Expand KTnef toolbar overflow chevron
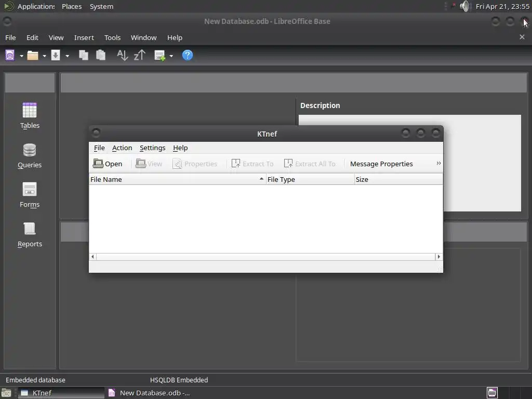 click(438, 164)
